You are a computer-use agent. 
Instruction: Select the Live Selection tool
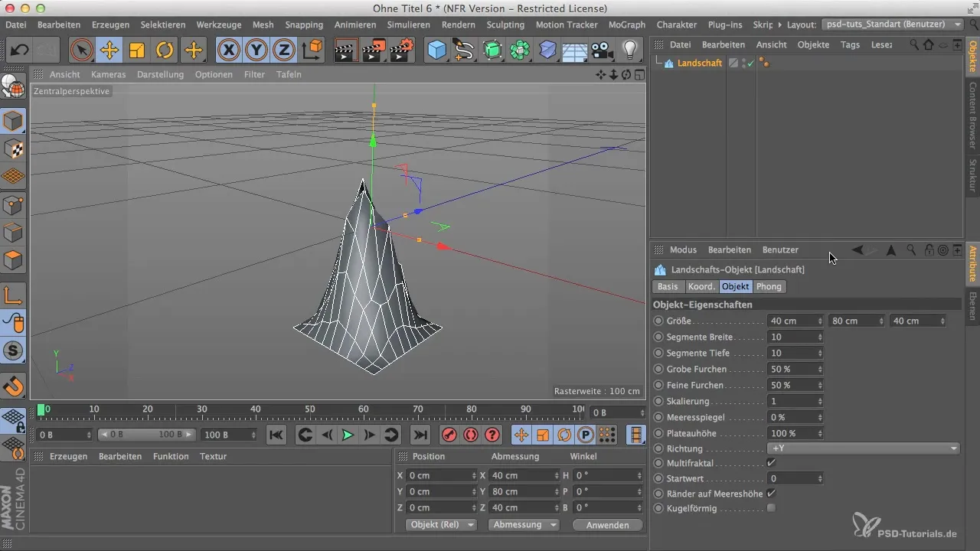(81, 51)
